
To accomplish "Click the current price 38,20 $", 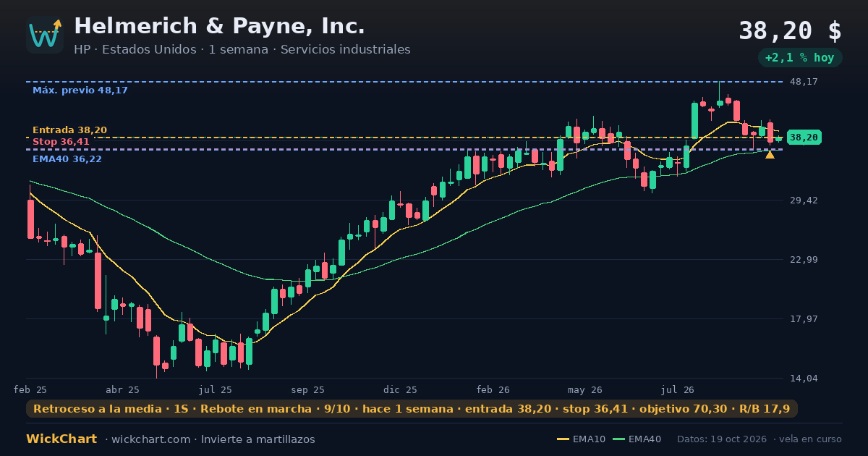I will pyautogui.click(x=790, y=31).
